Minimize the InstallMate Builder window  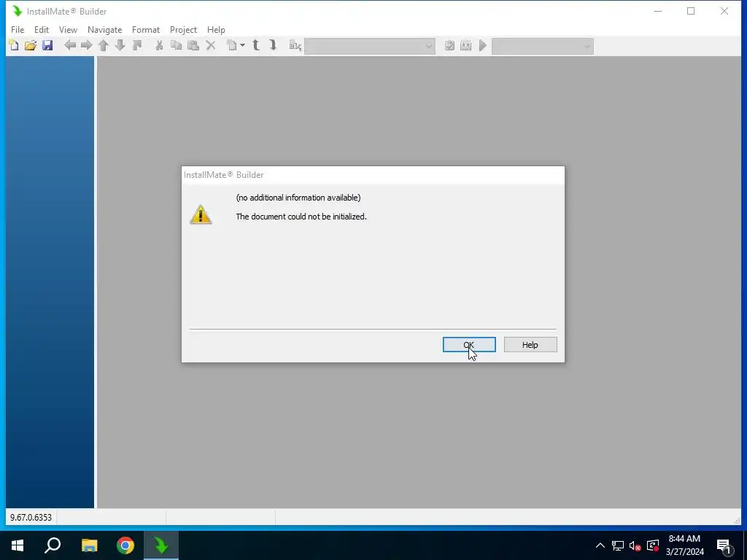[658, 11]
